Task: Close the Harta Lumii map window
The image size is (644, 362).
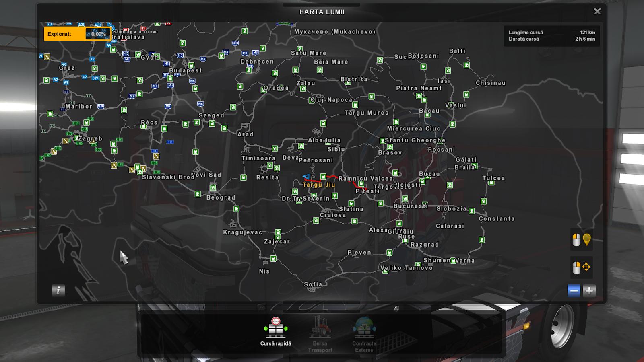Action: coord(597,12)
